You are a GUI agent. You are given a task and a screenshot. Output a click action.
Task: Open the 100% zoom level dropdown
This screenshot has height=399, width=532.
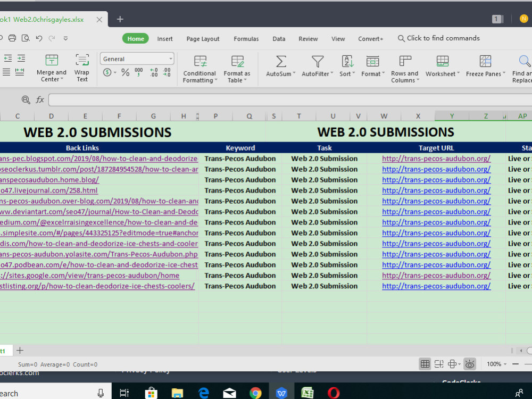click(x=496, y=364)
